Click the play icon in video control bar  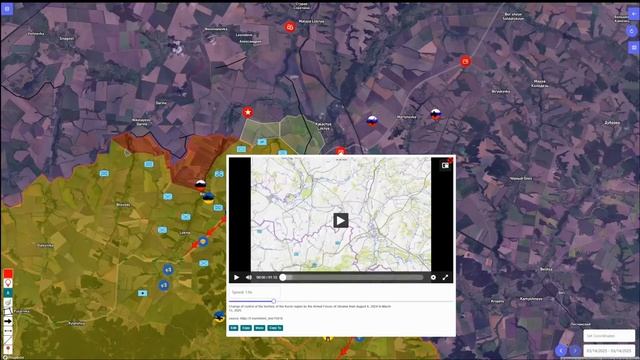click(x=236, y=277)
